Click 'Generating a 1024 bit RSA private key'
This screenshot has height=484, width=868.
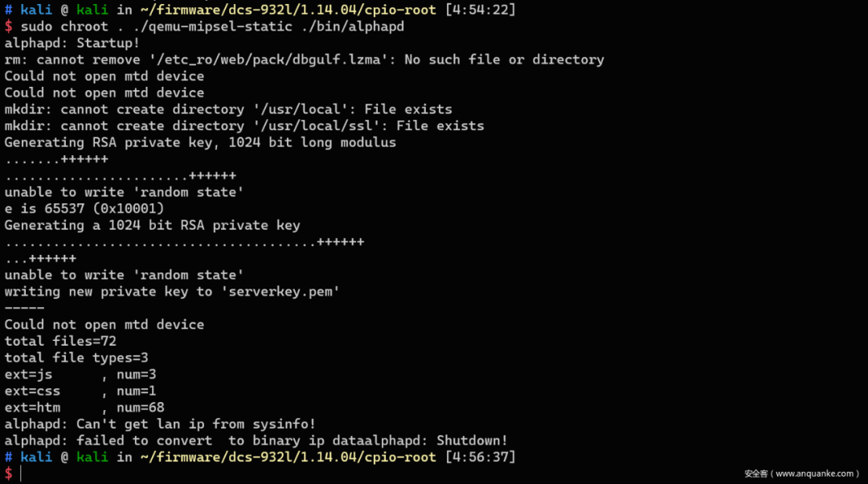152,225
